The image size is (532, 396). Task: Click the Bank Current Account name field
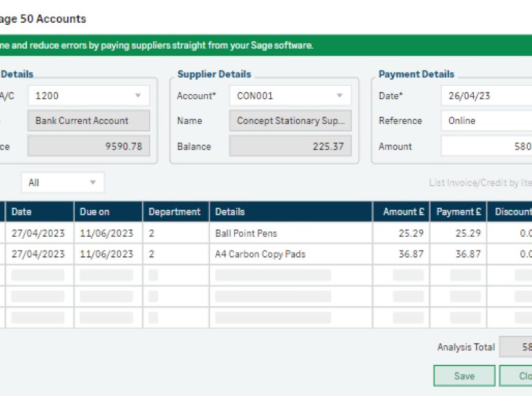[89, 120]
